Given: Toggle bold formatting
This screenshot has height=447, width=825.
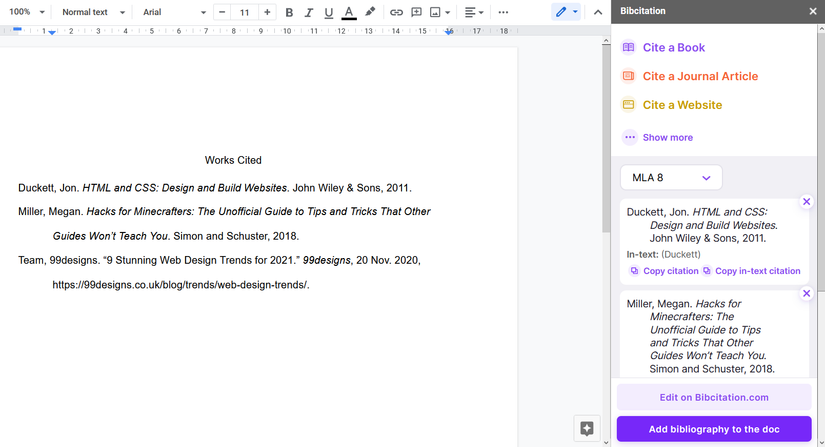Looking at the screenshot, I should [x=289, y=12].
